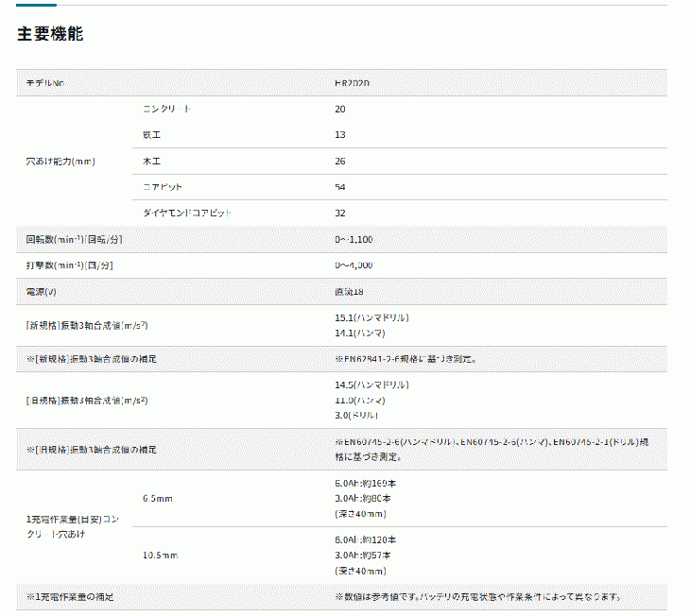This screenshot has height=616, width=690.
Task: Select the value 54 for コアビット
Action: point(339,187)
